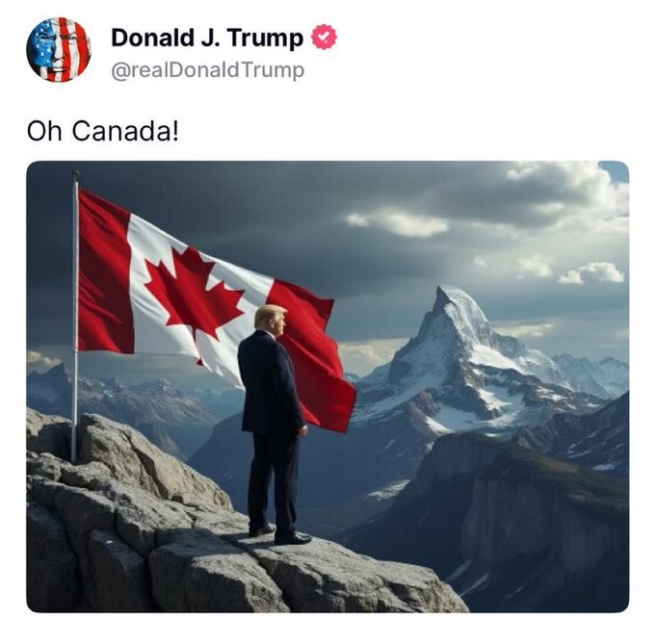655x644 pixels.
Task: Click the man's blond hair
Action: coord(269,313)
